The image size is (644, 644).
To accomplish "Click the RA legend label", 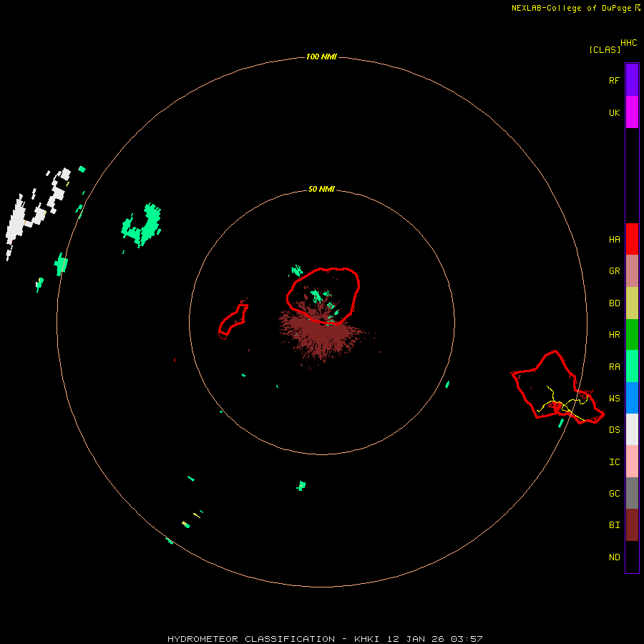I will click(614, 367).
